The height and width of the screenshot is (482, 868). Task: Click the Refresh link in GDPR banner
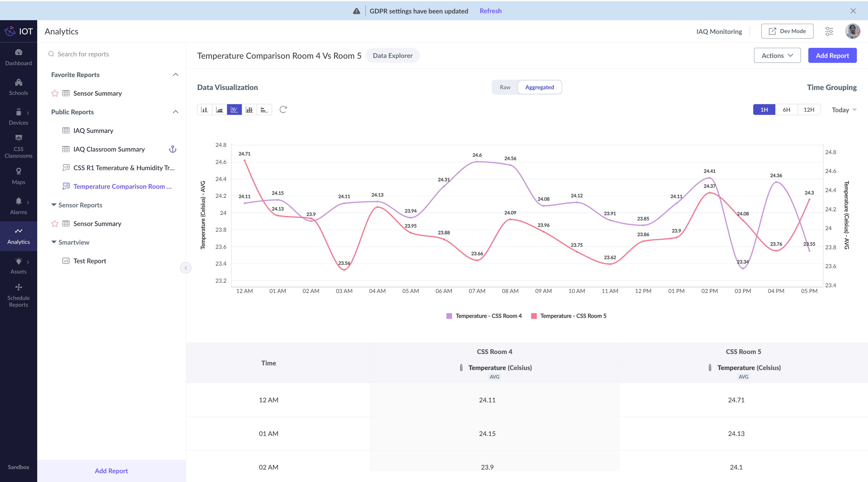point(490,11)
